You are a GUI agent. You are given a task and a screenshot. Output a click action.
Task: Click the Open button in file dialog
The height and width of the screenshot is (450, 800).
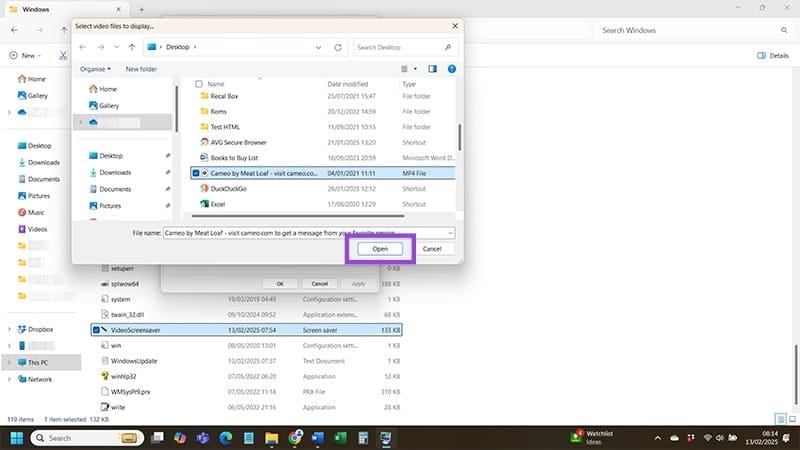(x=386, y=248)
